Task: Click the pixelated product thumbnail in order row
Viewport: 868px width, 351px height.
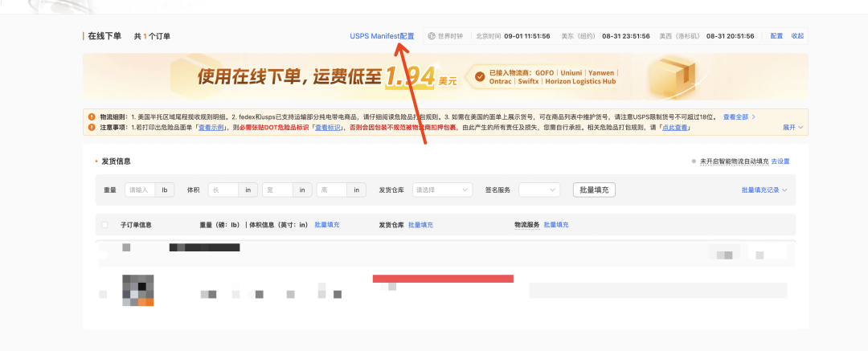Action: 138,290
